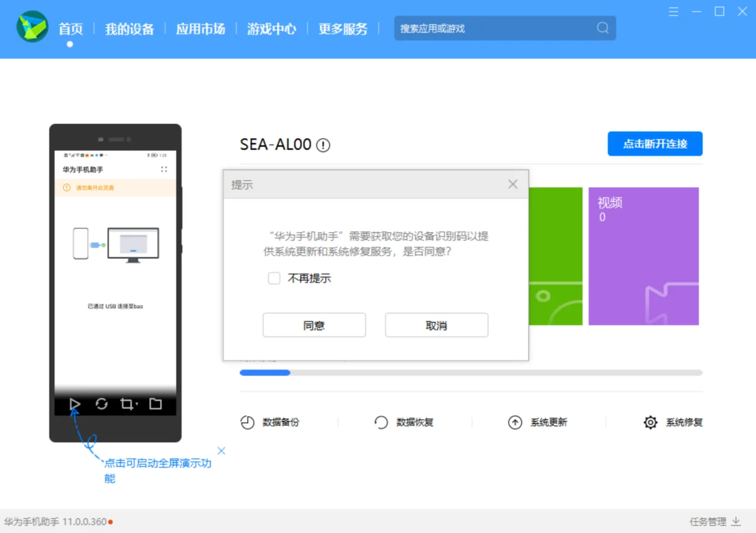Click the 系统修复 gear icon
The image size is (756, 533).
point(650,422)
